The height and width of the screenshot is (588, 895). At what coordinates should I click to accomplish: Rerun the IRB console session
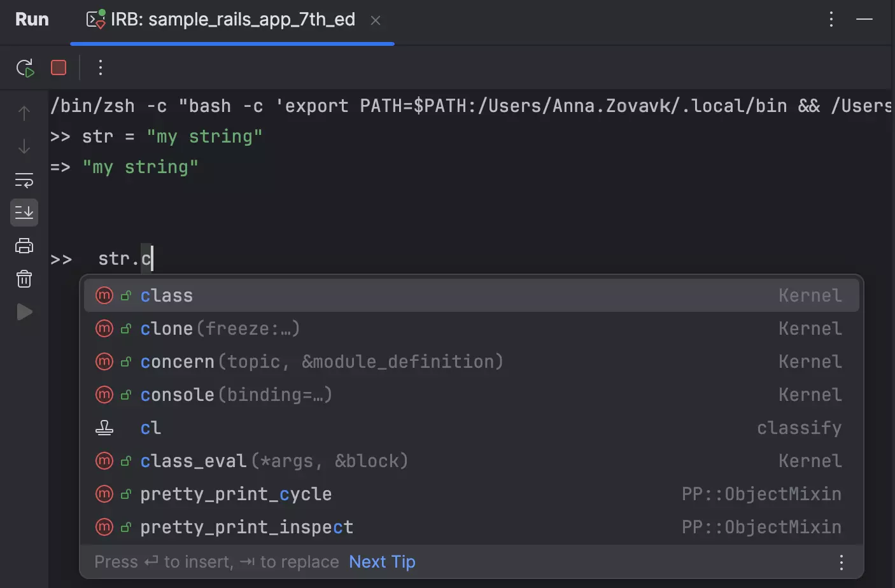(25, 67)
